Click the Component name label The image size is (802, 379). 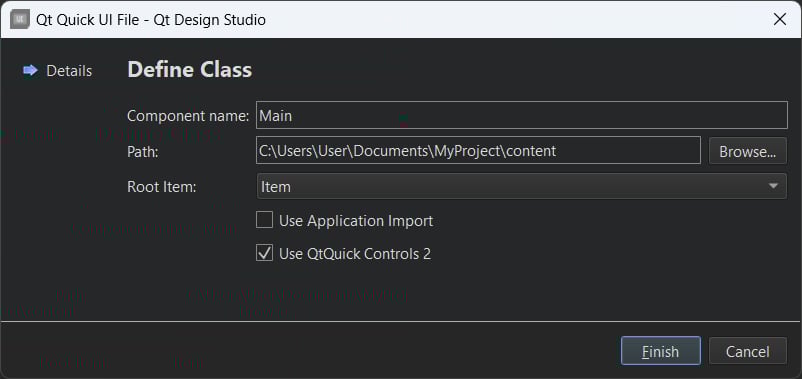pyautogui.click(x=188, y=116)
